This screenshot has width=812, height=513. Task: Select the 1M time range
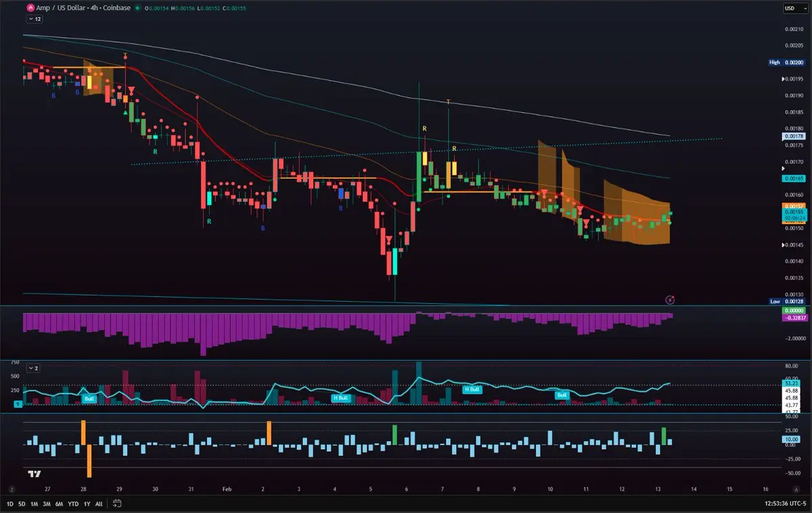34,504
